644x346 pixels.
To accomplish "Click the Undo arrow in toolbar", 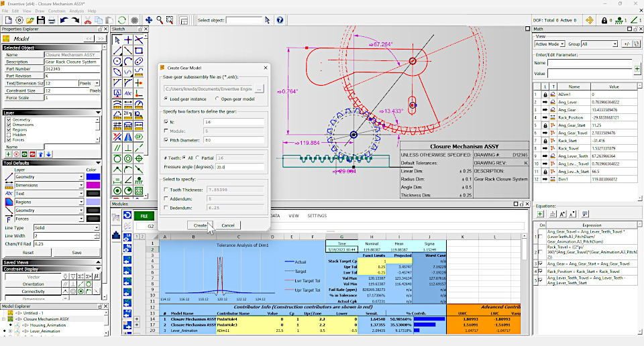I will click(64, 20).
